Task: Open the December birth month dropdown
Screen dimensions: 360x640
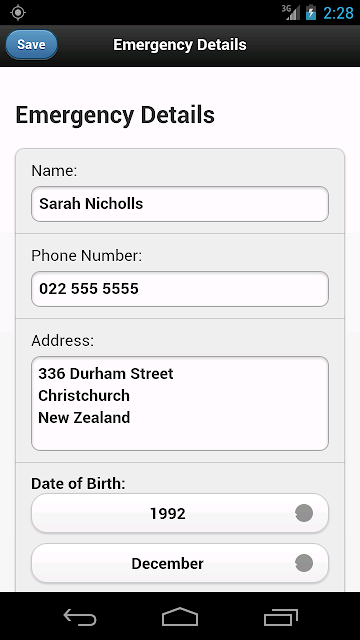Action: click(x=180, y=564)
